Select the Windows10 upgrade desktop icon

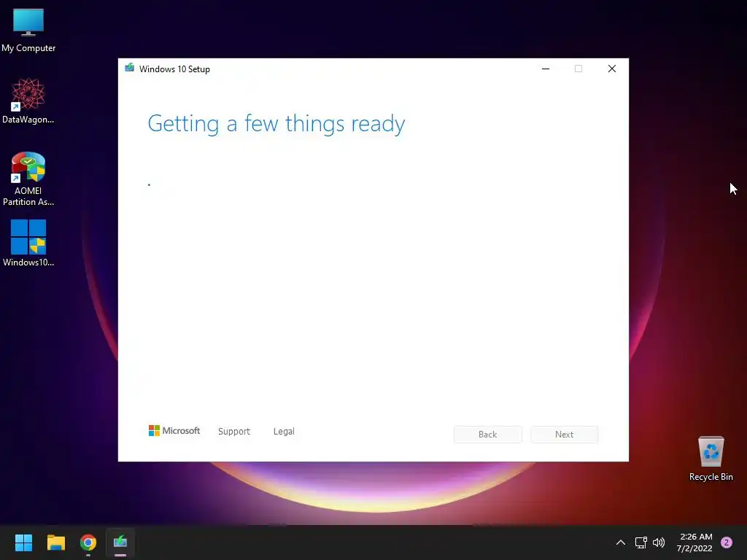point(28,243)
